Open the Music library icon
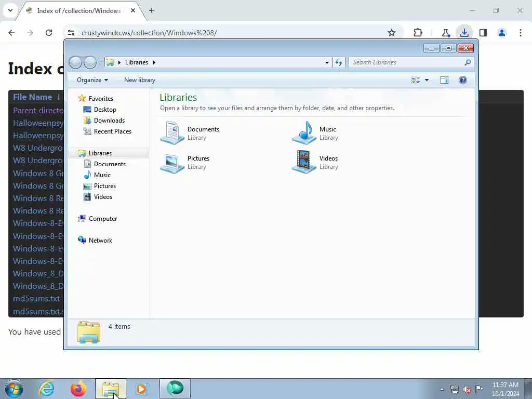This screenshot has height=399, width=532. point(304,132)
